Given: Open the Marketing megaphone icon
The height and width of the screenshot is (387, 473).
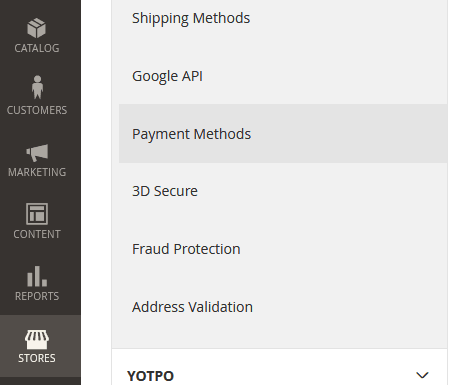Looking at the screenshot, I should pos(37,153).
